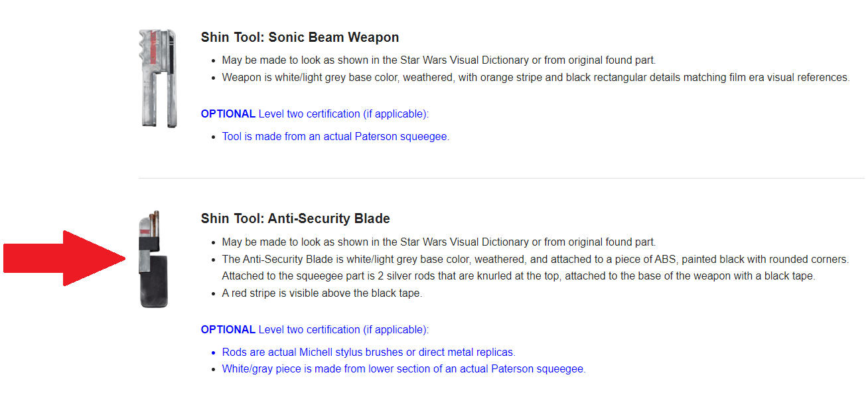Open "Tool is made from an actual Paterson squeegee" text
Image resolution: width=868 pixels, height=401 pixels.
click(x=335, y=137)
